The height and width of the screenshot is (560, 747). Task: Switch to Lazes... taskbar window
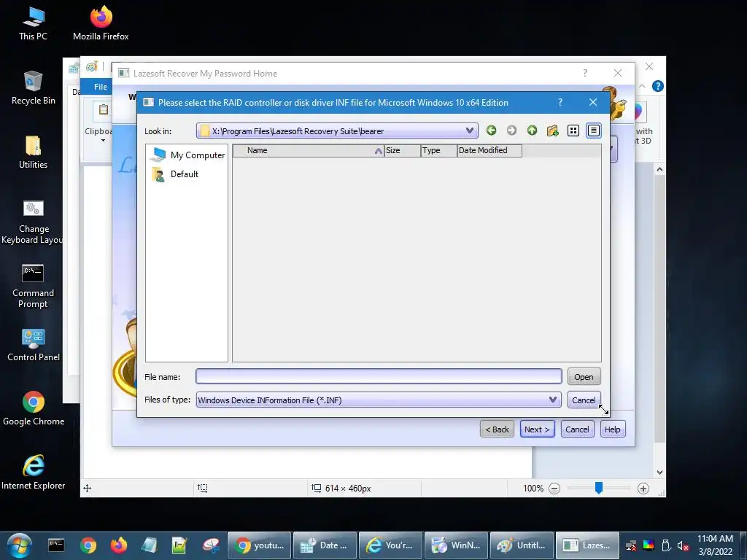coord(587,545)
